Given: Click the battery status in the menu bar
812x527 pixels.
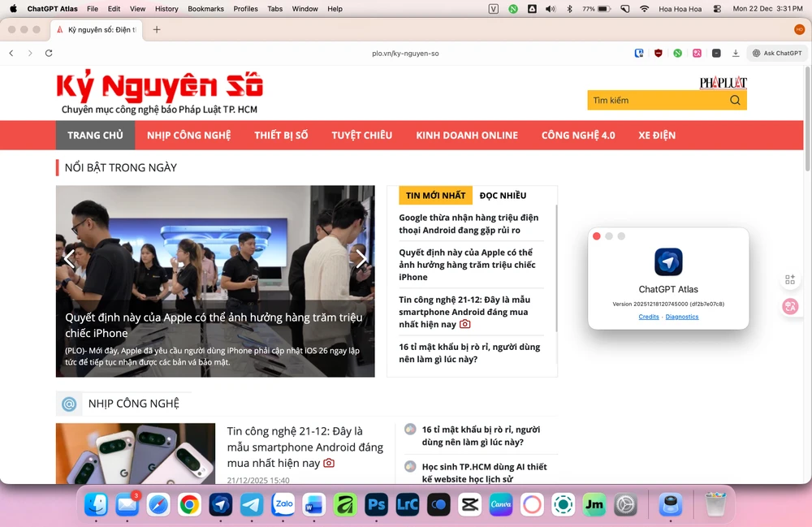Looking at the screenshot, I should point(594,9).
